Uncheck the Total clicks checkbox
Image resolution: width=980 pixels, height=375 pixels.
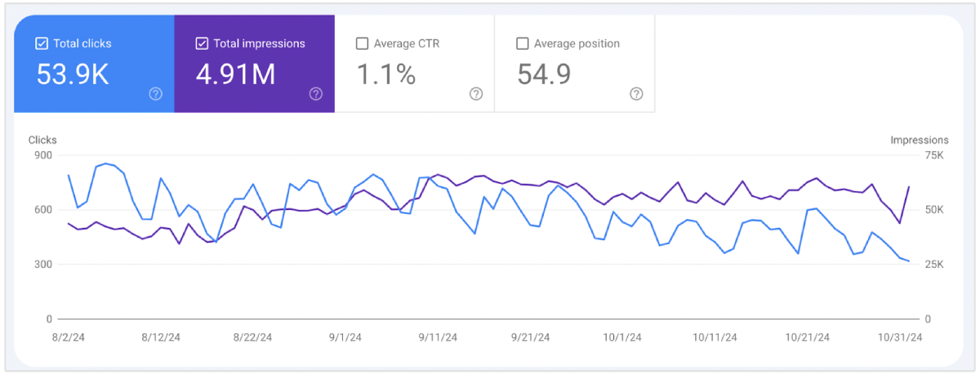[x=42, y=44]
